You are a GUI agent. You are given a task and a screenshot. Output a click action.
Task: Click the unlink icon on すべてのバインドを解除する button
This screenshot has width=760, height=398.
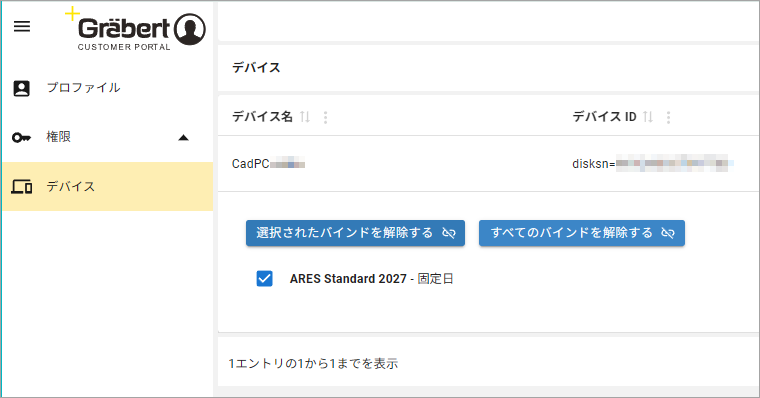[668, 233]
